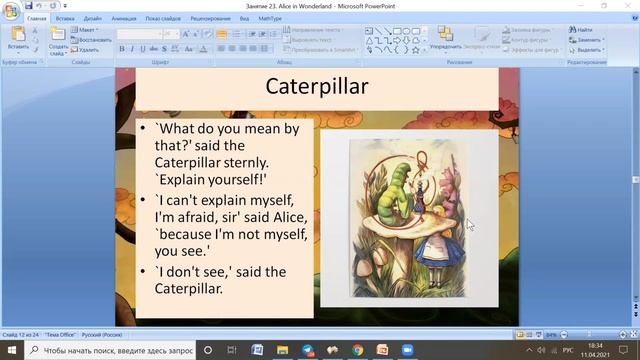The image size is (640, 360).
Task: Decrease font size with the small A
Action: (196, 34)
